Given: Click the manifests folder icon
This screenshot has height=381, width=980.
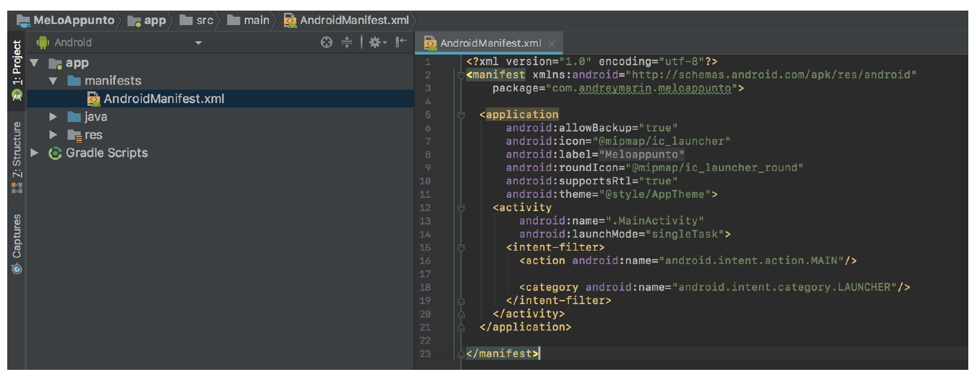Looking at the screenshot, I should tap(74, 81).
